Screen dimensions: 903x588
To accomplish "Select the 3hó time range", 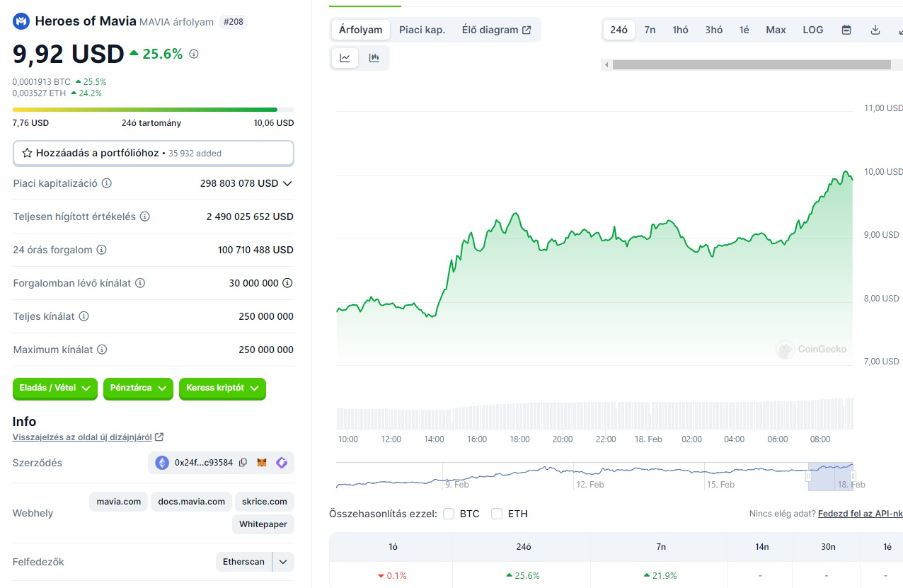I will tap(714, 30).
